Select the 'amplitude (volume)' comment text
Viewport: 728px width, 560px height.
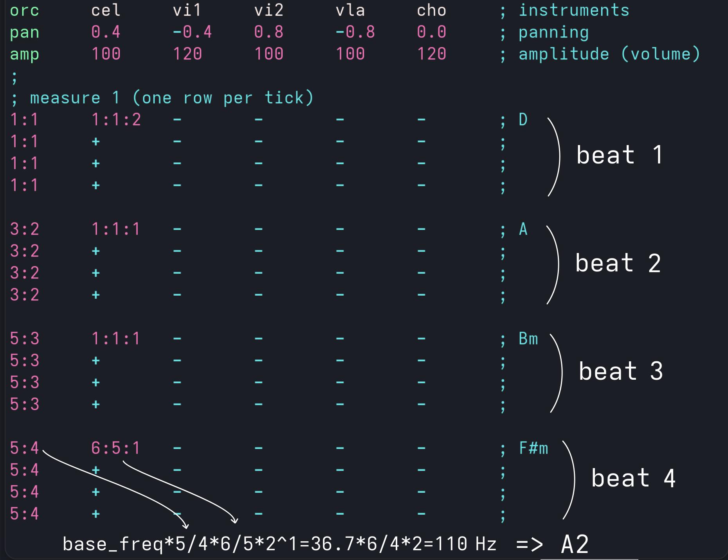click(x=609, y=54)
